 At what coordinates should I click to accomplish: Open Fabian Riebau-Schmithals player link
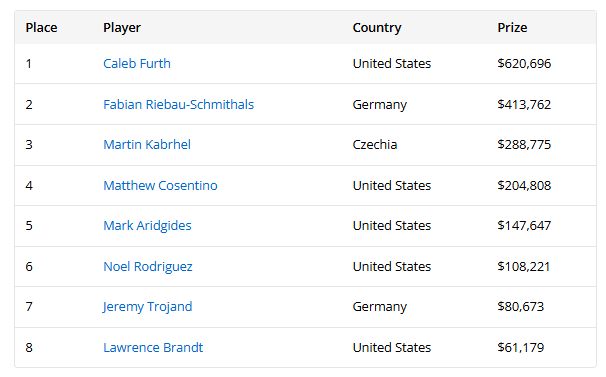pos(179,104)
